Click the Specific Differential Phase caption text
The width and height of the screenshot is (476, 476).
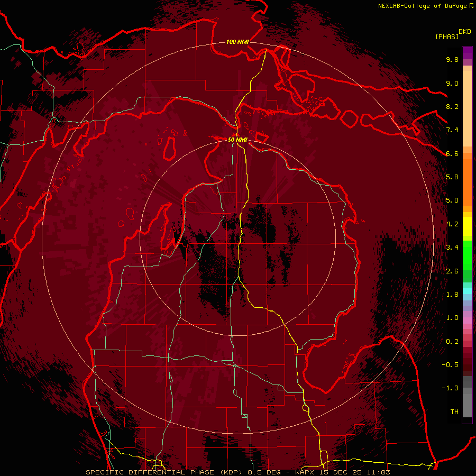coord(165,472)
